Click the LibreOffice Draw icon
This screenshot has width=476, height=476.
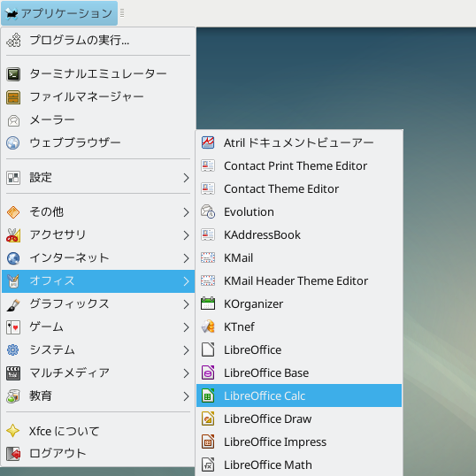(208, 418)
